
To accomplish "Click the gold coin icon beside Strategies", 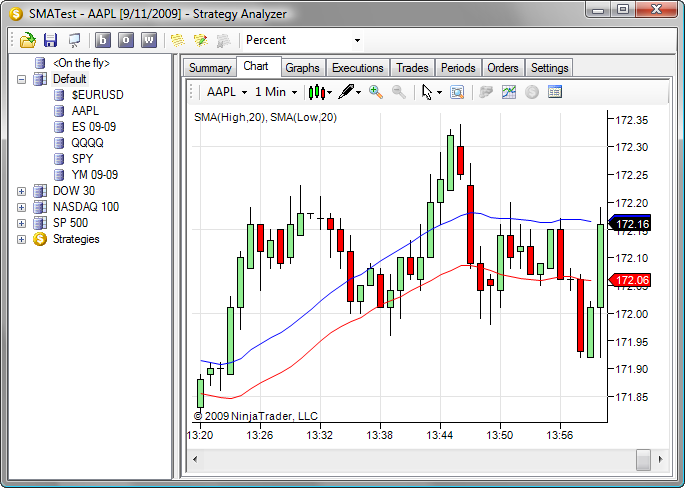I will (40, 239).
